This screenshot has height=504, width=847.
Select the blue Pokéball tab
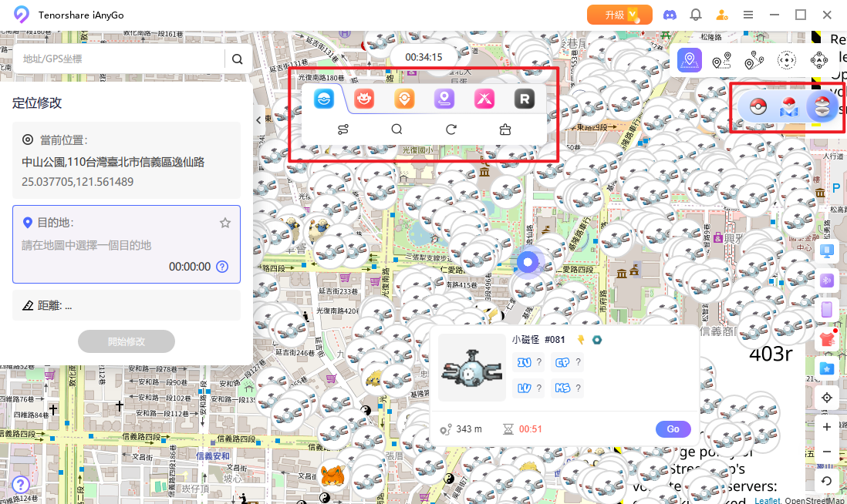pos(324,99)
